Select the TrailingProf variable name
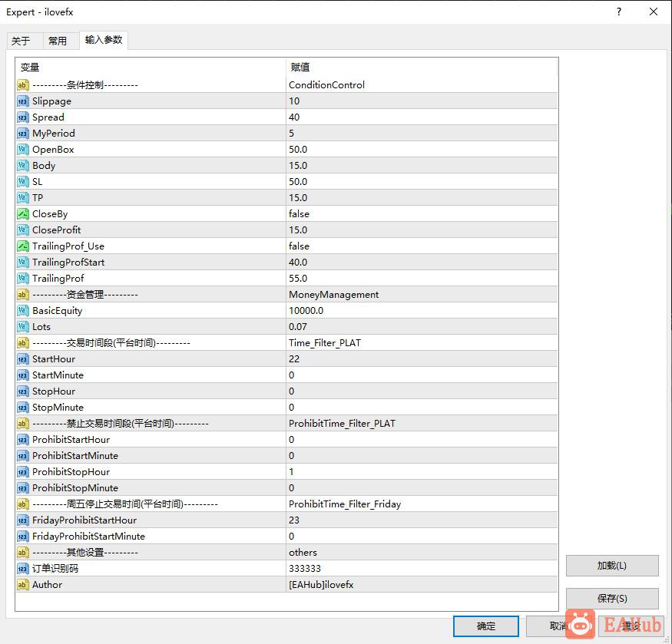 [x=58, y=279]
